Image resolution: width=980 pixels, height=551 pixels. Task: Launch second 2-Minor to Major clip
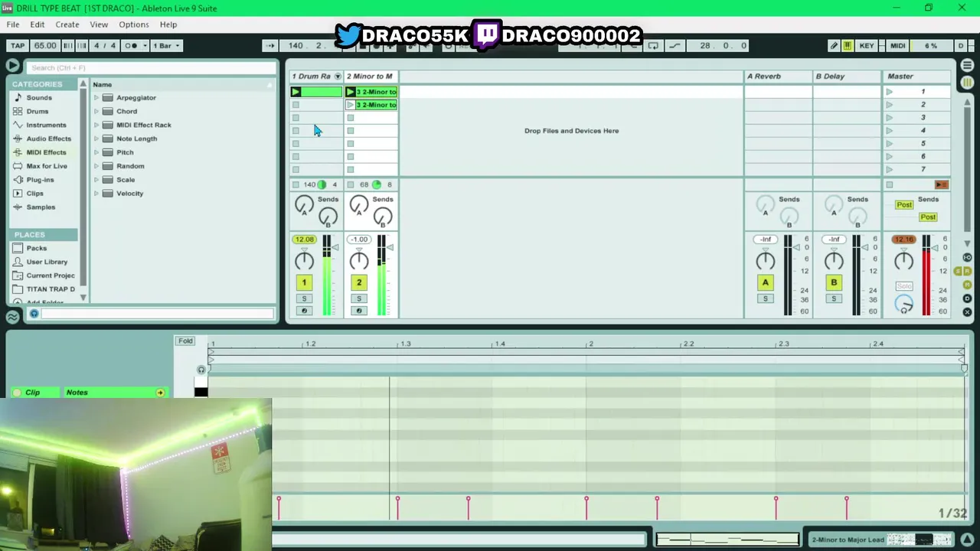351,105
